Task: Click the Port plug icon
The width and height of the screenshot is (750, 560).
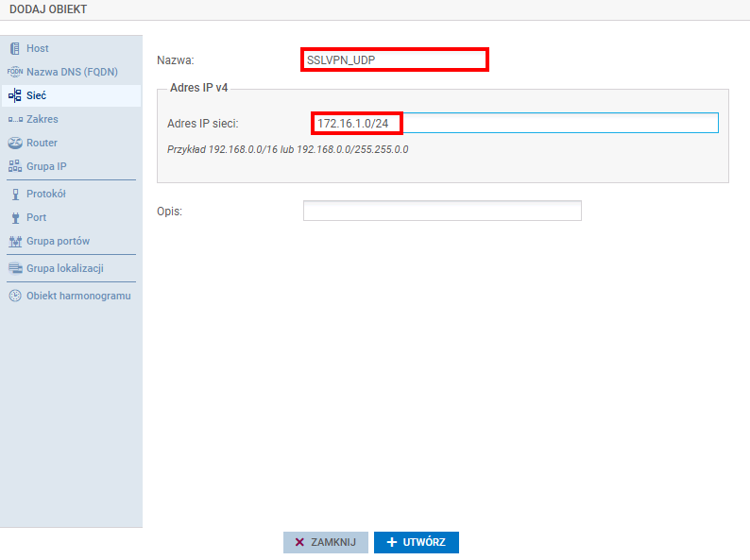Action: 15,217
